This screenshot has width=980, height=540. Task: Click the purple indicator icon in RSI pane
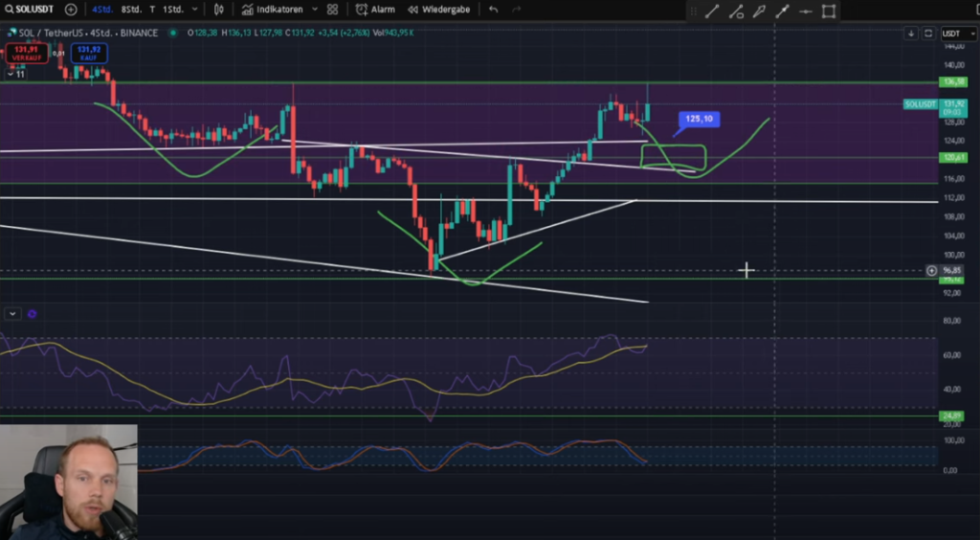click(x=32, y=314)
